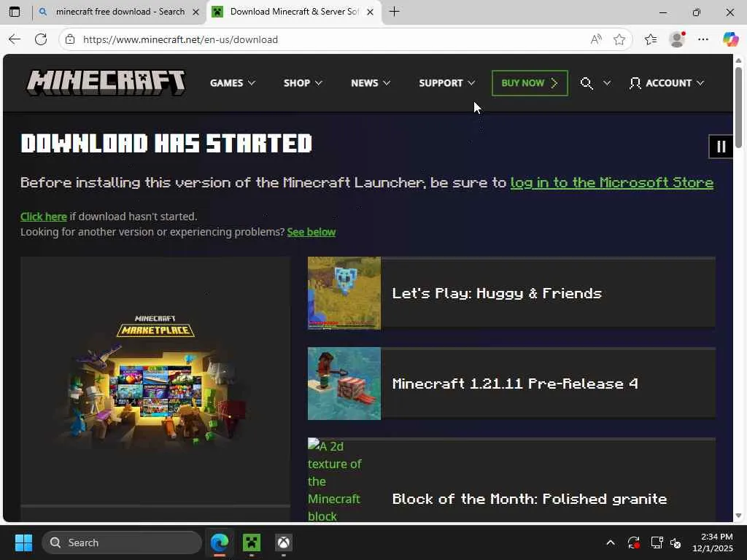Open the site search magnifier icon
Screen dimensions: 747x560
pyautogui.click(x=587, y=83)
